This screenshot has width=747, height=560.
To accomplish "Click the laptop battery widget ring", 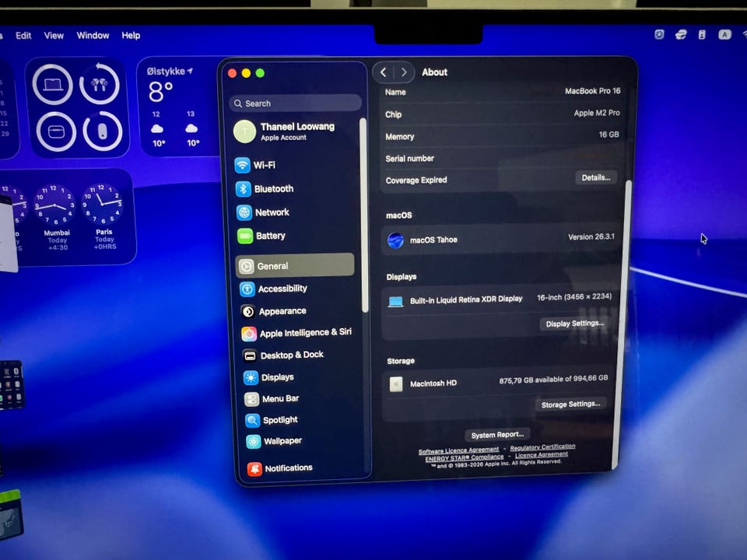I will pyautogui.click(x=52, y=85).
